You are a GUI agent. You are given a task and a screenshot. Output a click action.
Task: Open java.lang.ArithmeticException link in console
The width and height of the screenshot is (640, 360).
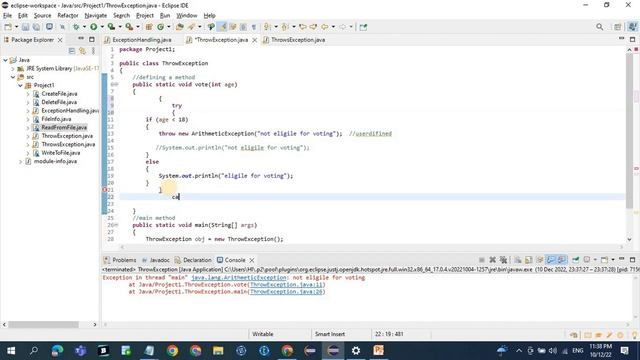pyautogui.click(x=239, y=278)
